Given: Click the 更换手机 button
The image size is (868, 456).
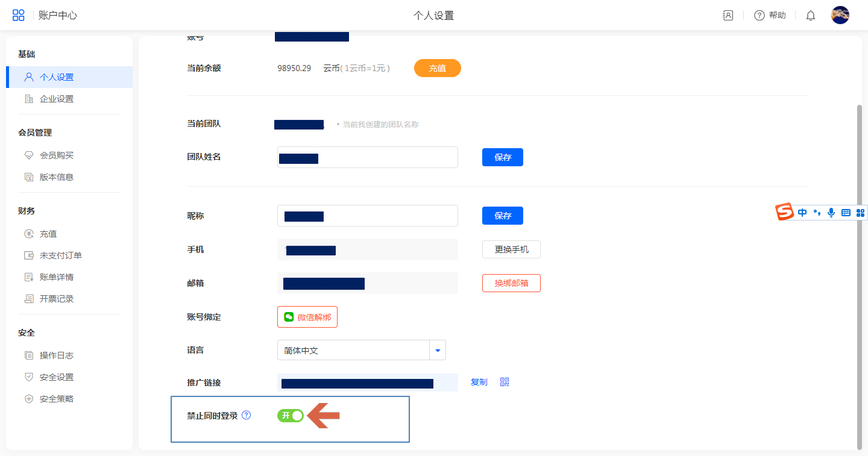Looking at the screenshot, I should point(511,249).
